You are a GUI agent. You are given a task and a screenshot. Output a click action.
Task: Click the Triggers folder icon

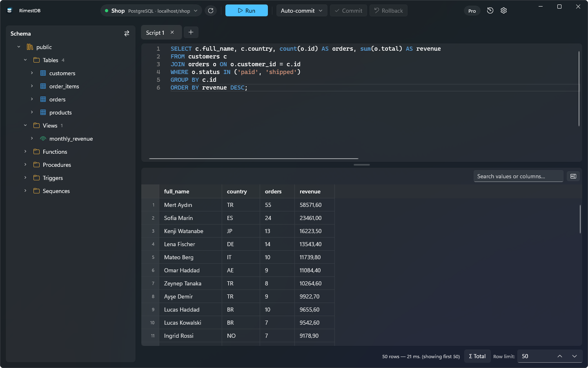point(36,178)
